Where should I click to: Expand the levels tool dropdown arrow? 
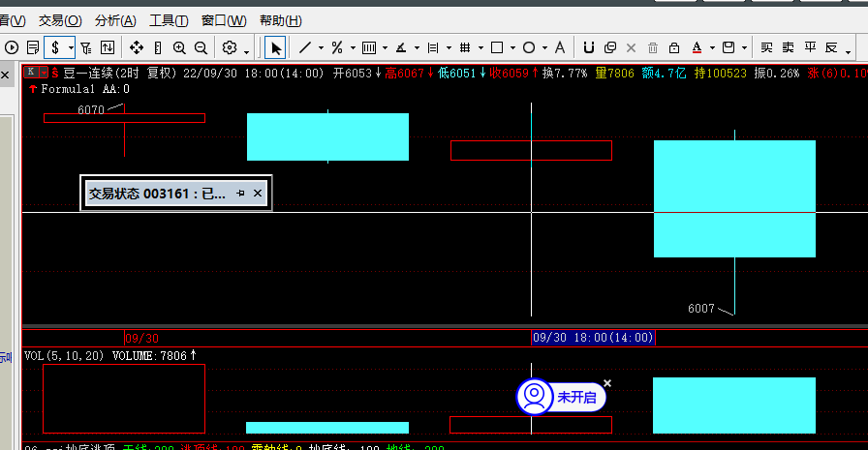[x=449, y=48]
